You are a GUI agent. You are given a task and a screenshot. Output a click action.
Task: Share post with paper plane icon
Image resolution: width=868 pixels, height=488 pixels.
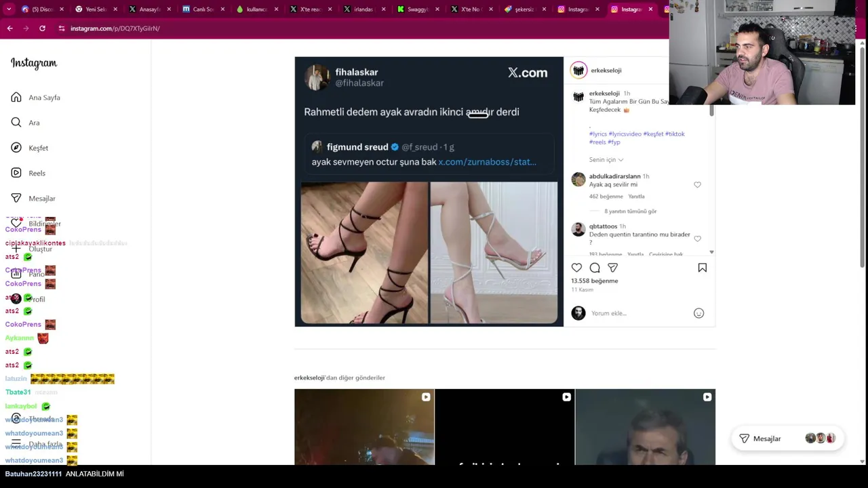[613, 268]
